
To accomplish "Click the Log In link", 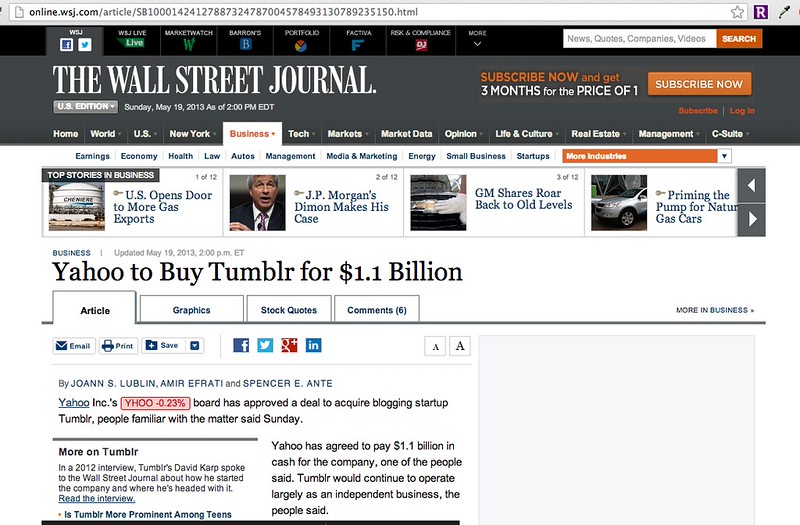I will pyautogui.click(x=742, y=111).
